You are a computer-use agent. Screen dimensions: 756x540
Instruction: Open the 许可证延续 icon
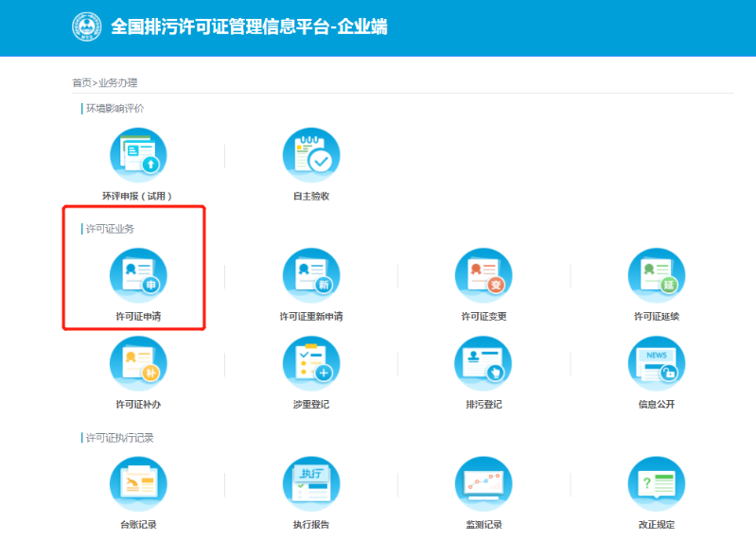coord(657,276)
